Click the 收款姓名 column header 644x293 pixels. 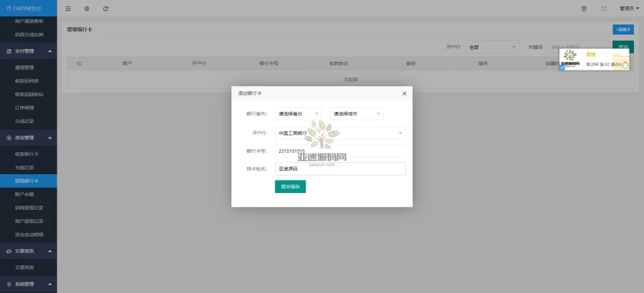pyautogui.click(x=339, y=64)
